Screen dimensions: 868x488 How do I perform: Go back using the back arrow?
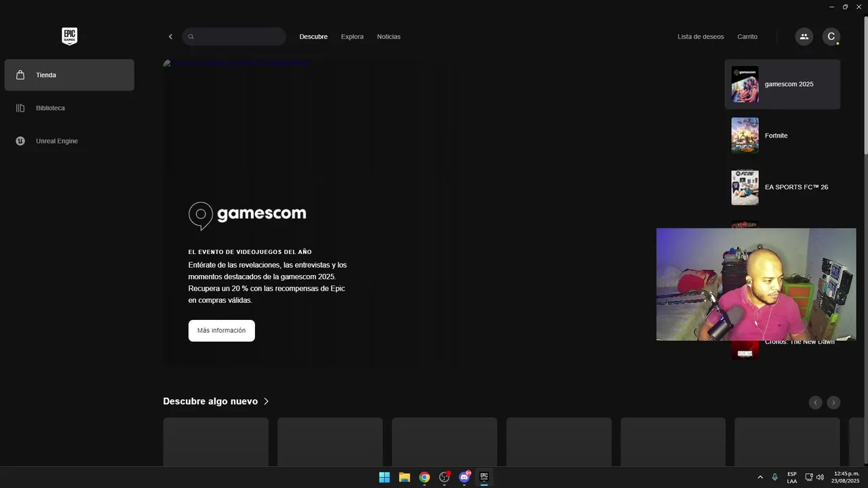click(x=170, y=37)
